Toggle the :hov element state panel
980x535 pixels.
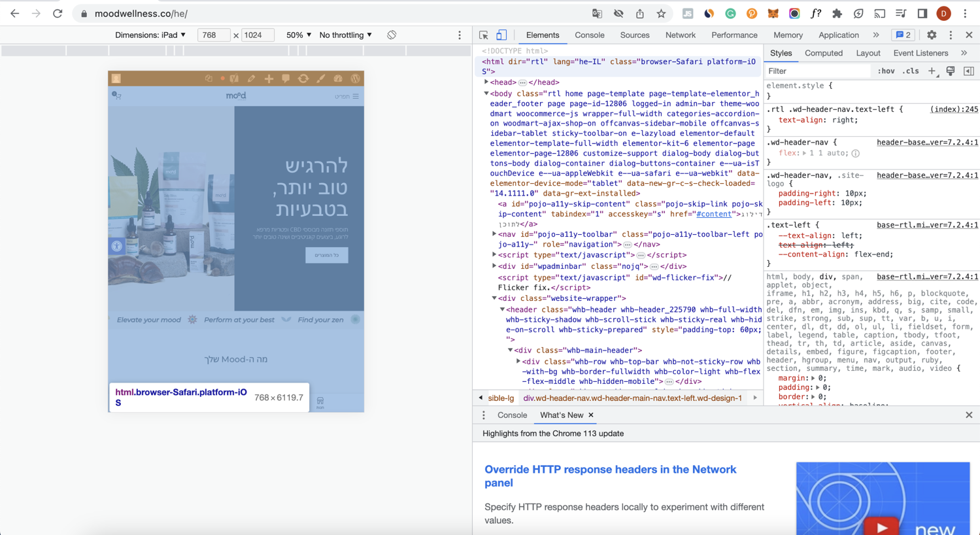coord(886,71)
